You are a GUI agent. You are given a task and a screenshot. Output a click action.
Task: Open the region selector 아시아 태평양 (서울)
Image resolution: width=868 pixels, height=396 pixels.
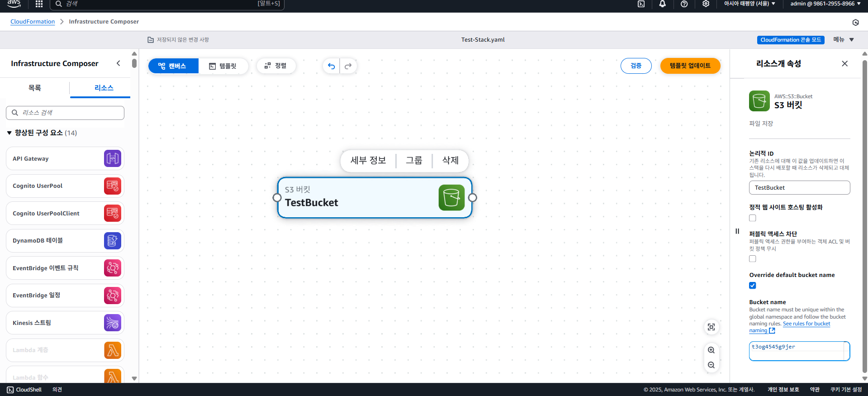pyautogui.click(x=749, y=4)
